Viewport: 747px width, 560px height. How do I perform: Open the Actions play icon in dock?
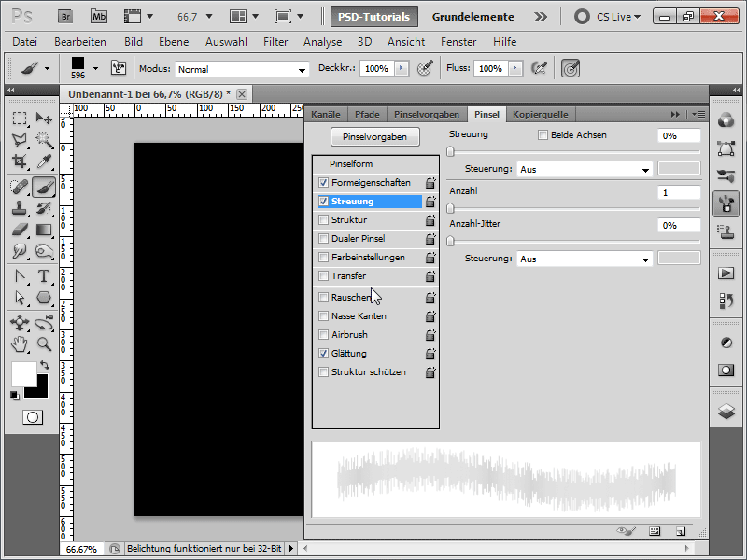click(726, 273)
